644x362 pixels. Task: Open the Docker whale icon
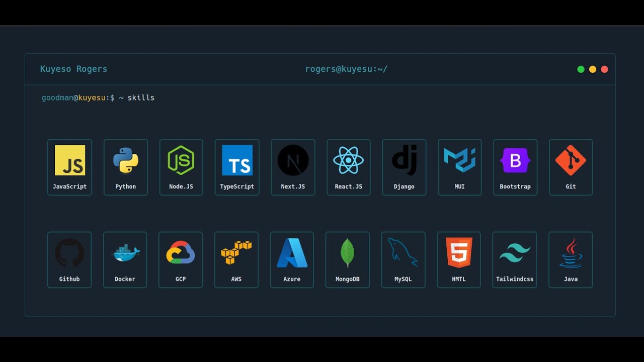125,253
